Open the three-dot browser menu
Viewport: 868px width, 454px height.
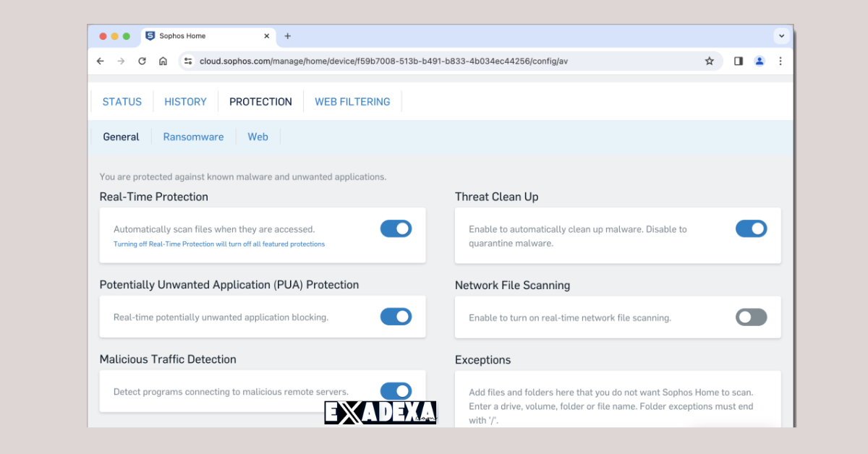(780, 61)
